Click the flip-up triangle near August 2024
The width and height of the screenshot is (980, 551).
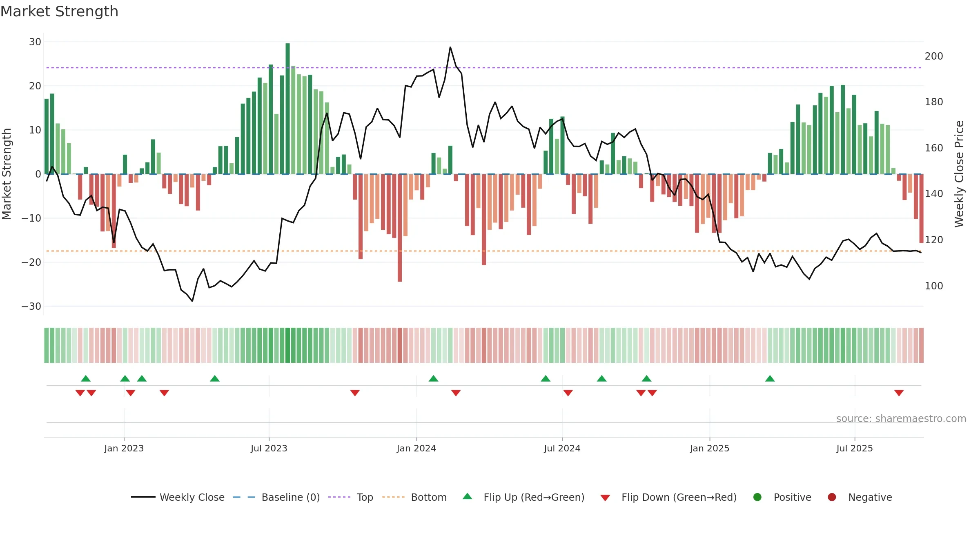[602, 378]
